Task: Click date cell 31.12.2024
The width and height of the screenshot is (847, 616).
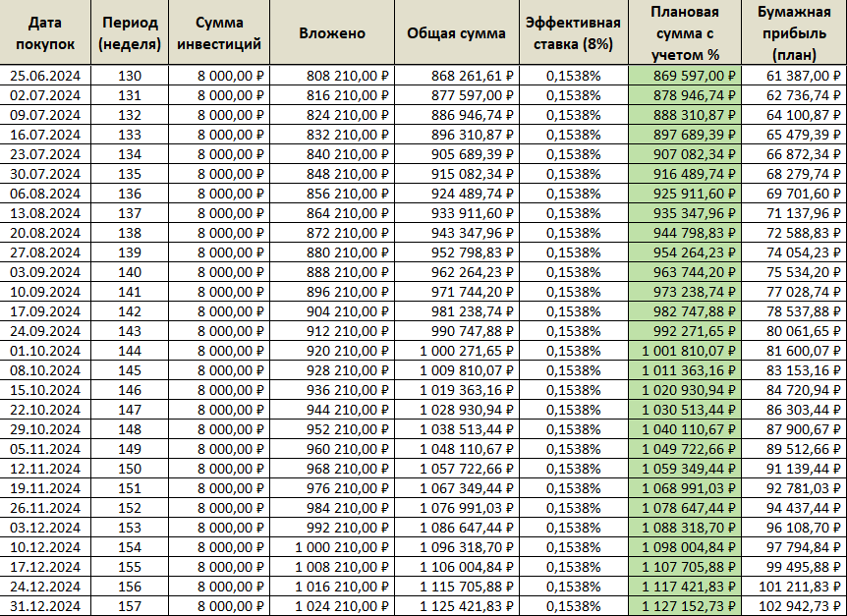Action: pyautogui.click(x=45, y=606)
